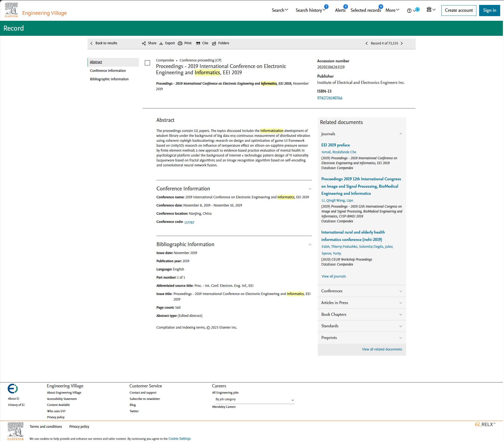This screenshot has height=442, width=504.
Task: Open the help question mark icon
Action: [x=409, y=11]
